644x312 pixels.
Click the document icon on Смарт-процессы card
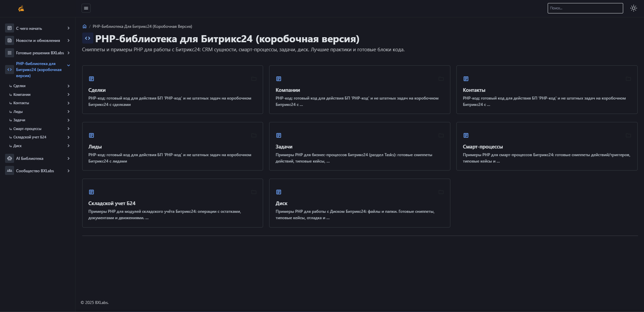pyautogui.click(x=466, y=135)
